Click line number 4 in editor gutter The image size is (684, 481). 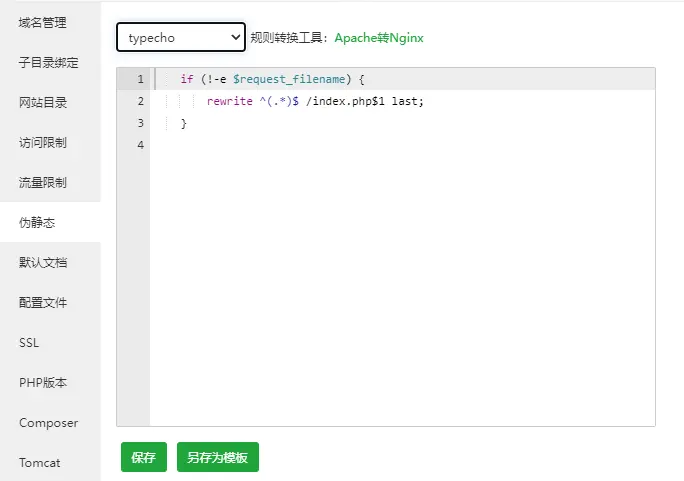click(x=140, y=145)
